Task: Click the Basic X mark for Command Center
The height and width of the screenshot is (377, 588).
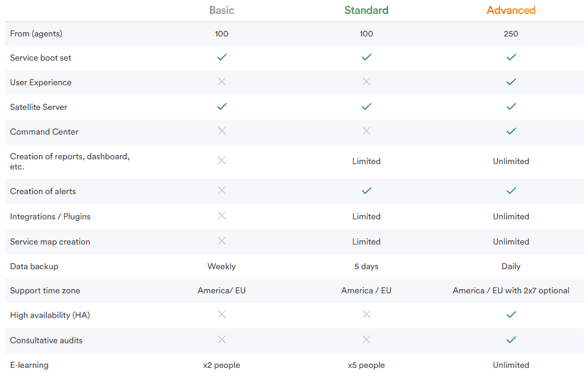Action: click(221, 131)
